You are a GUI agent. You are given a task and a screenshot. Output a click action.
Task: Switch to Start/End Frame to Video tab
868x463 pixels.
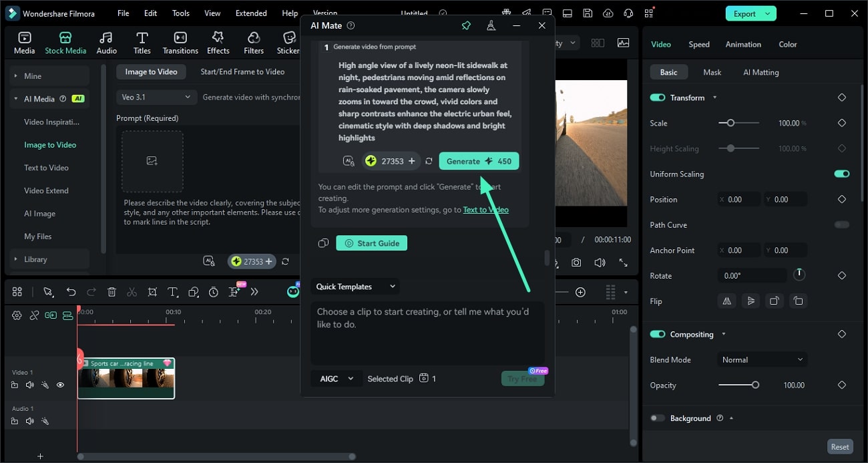point(242,71)
